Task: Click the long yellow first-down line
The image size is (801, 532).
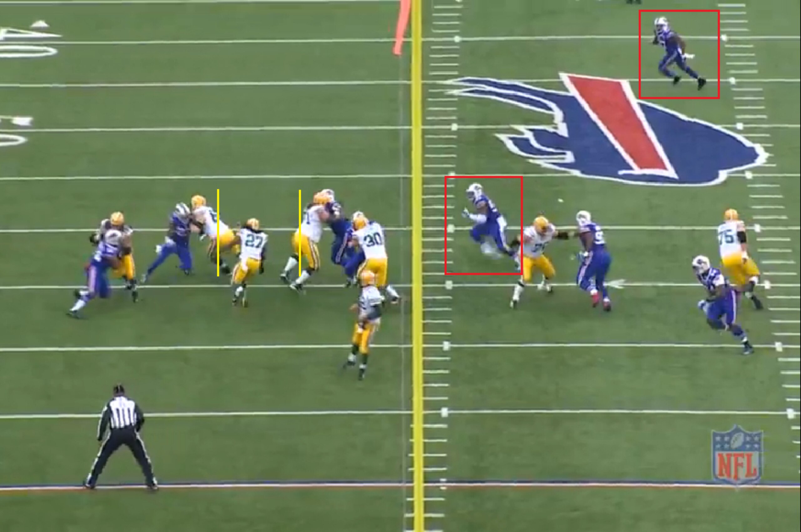Action: point(417,266)
